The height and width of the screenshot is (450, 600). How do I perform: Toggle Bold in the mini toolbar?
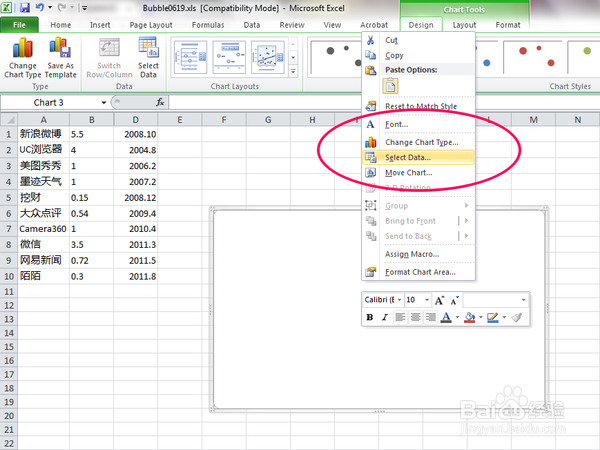point(370,317)
